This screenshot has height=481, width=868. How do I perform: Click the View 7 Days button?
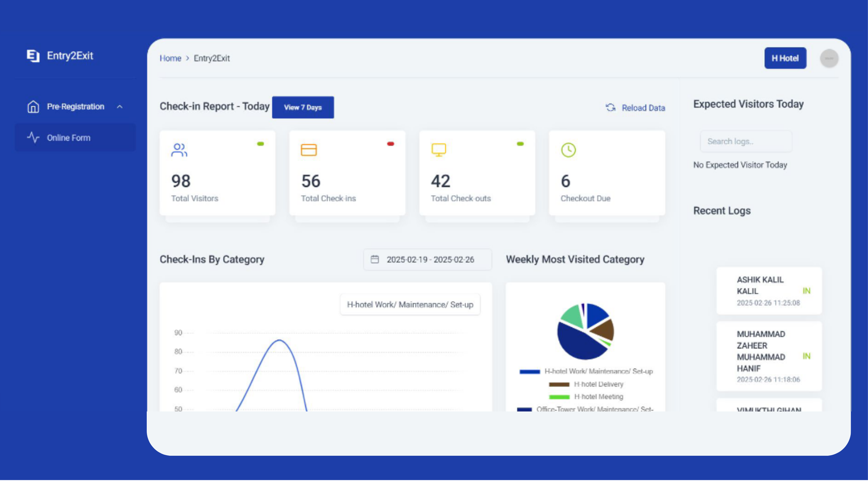pyautogui.click(x=303, y=108)
